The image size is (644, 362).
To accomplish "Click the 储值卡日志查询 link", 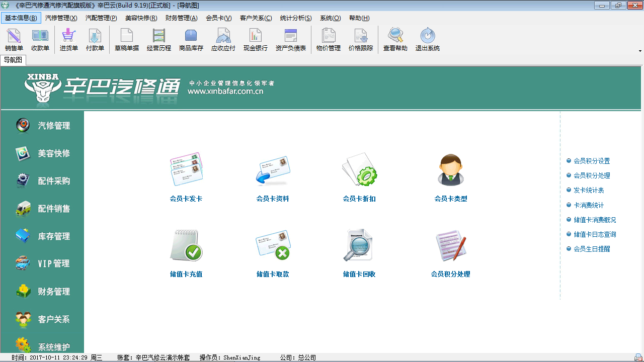I will coord(595,234).
